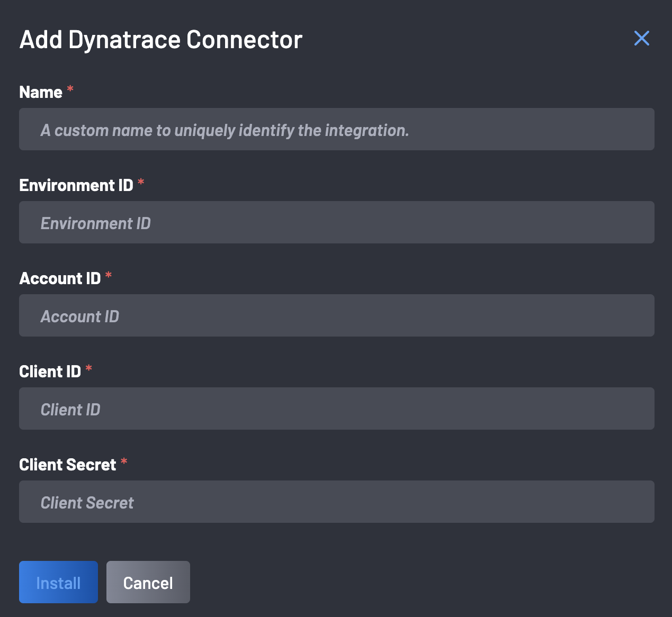Click the 'Add Dynatrace Connector' heading
This screenshot has height=617, width=672.
[x=161, y=40]
